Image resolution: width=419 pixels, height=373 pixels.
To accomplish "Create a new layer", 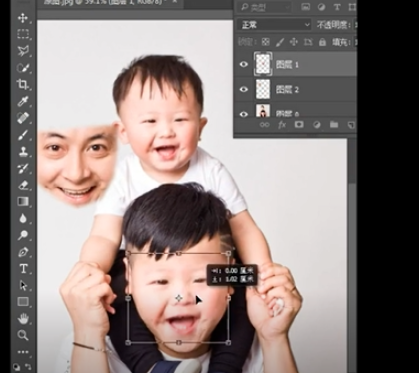I will tap(351, 125).
